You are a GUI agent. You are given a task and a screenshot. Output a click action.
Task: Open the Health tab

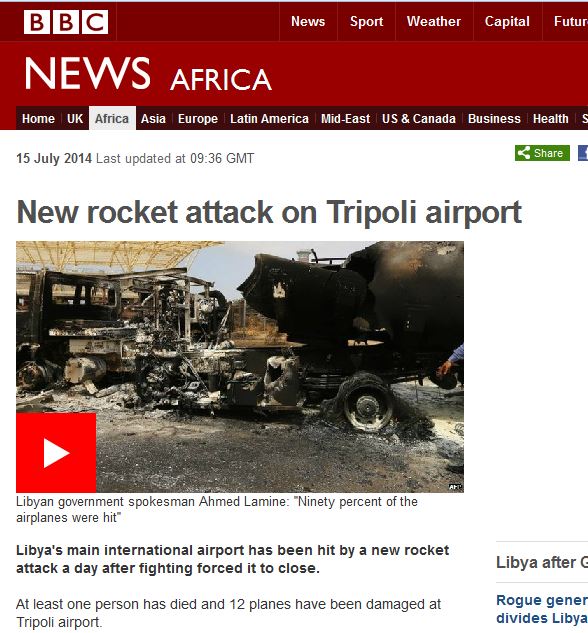[550, 119]
